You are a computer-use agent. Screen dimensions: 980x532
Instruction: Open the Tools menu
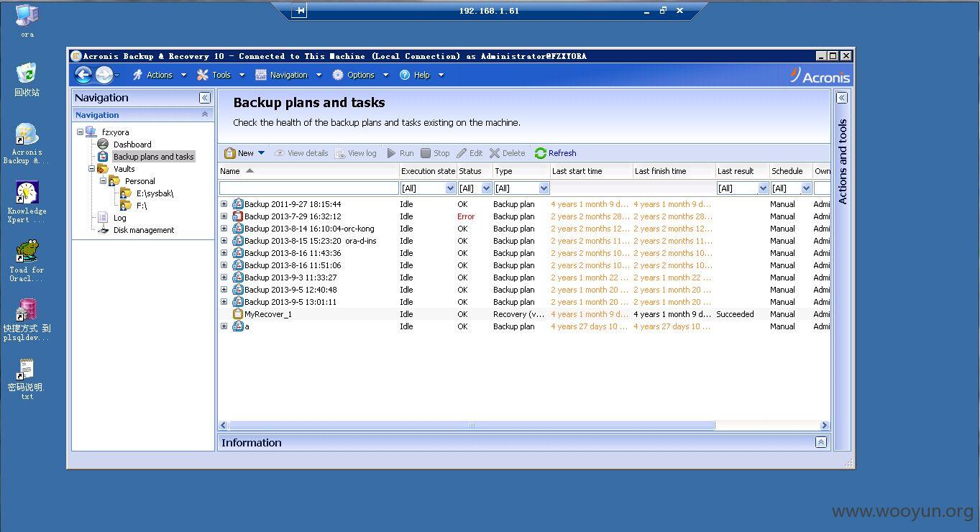[221, 75]
